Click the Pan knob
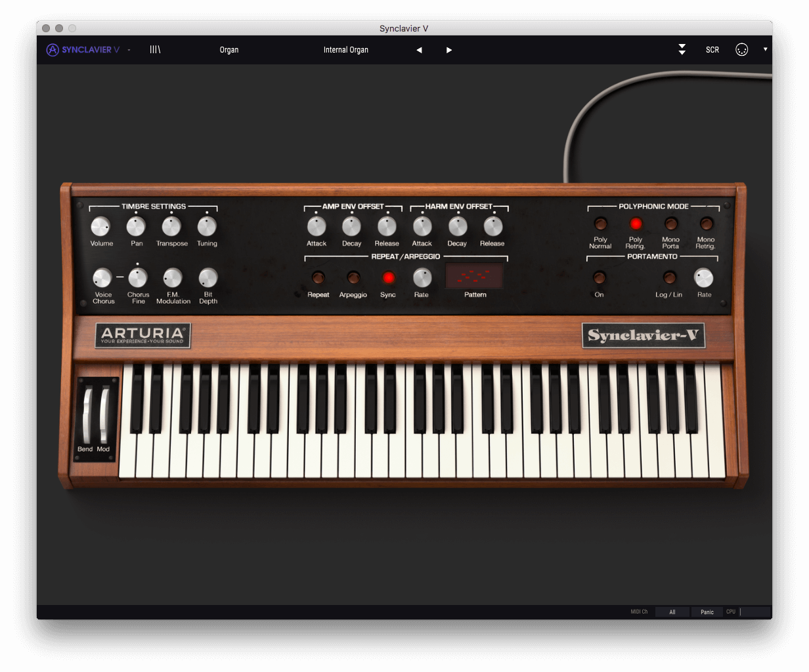This screenshot has width=809, height=672. point(136,227)
